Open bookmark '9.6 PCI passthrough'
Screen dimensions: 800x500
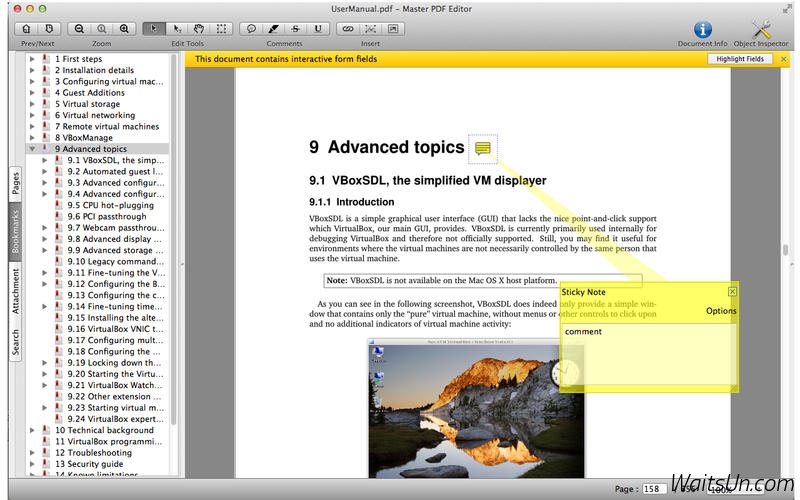(107, 216)
